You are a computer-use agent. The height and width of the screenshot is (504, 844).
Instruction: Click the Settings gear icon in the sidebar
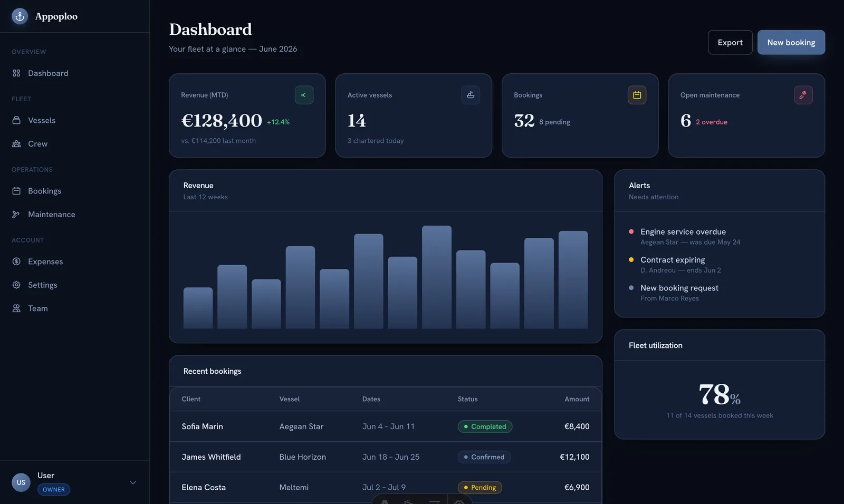pyautogui.click(x=16, y=285)
